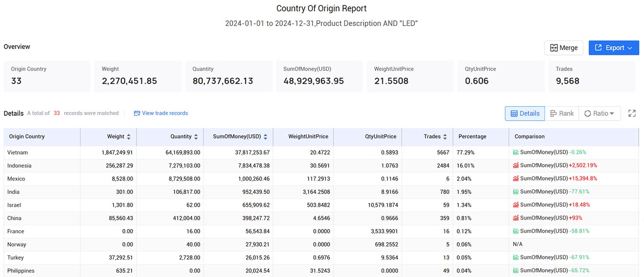
Task: Click the Merge button
Action: (x=564, y=48)
